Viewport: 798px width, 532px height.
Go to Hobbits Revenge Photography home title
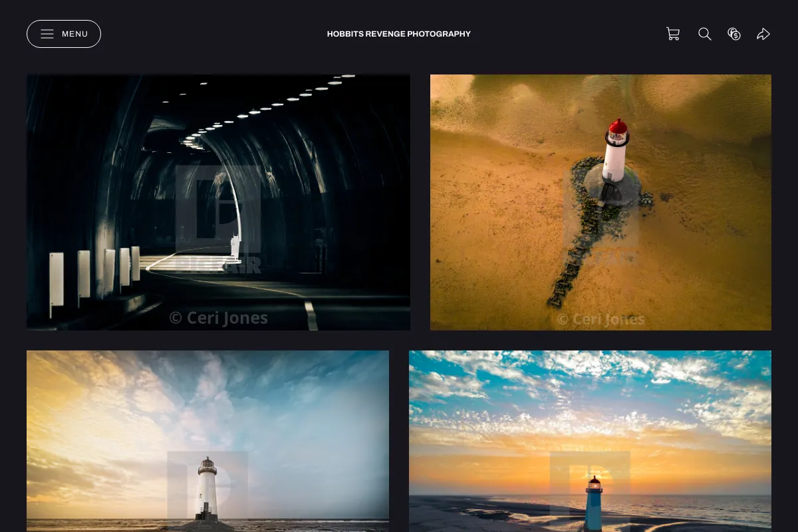click(399, 34)
